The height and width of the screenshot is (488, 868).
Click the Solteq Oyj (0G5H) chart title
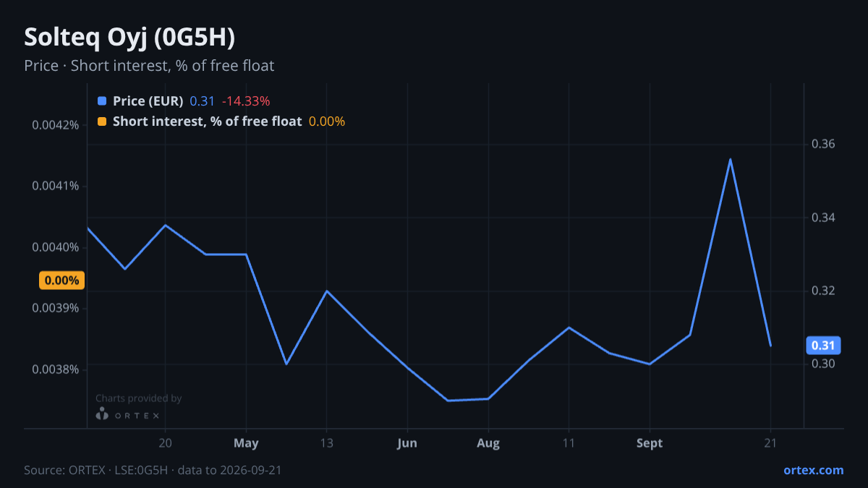coord(129,37)
